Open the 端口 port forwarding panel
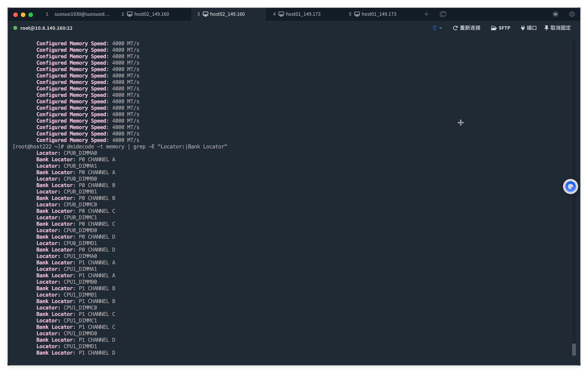 (x=529, y=28)
